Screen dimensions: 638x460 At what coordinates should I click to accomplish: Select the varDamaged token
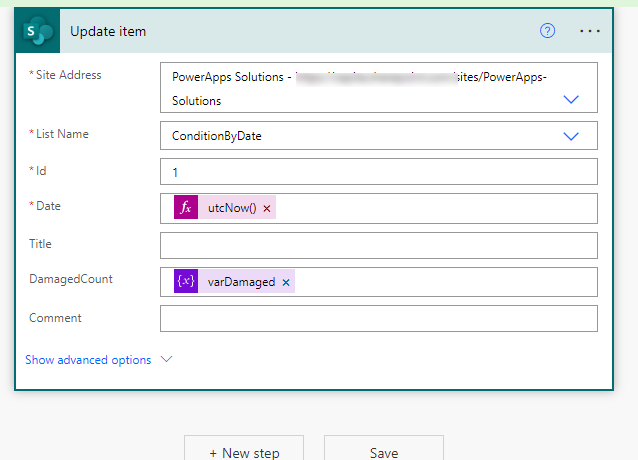pyautogui.click(x=241, y=282)
